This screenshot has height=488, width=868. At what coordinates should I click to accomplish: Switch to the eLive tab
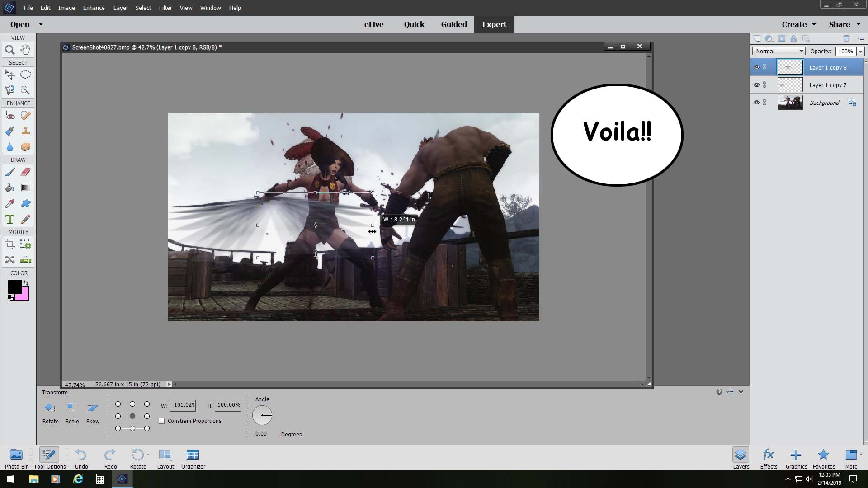click(374, 24)
